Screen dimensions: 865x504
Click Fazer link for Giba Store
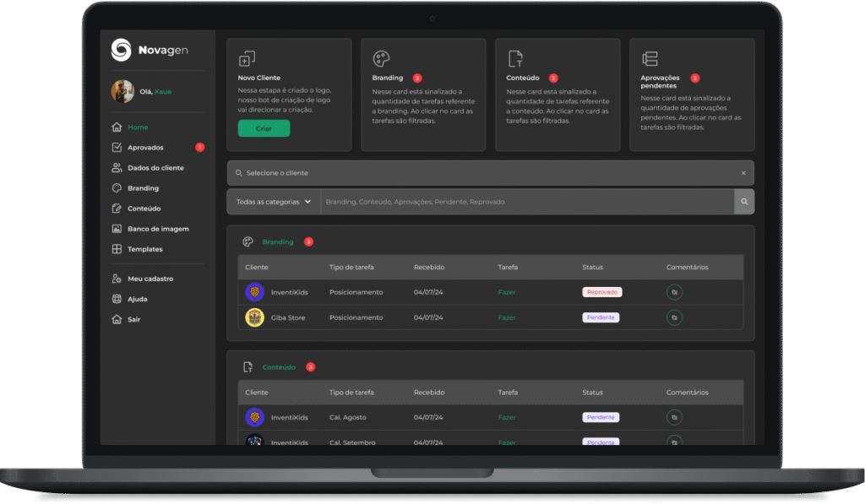pos(507,317)
